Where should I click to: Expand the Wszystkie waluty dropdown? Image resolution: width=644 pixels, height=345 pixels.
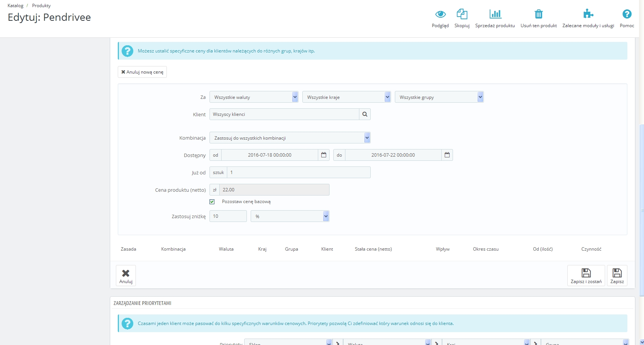click(254, 97)
